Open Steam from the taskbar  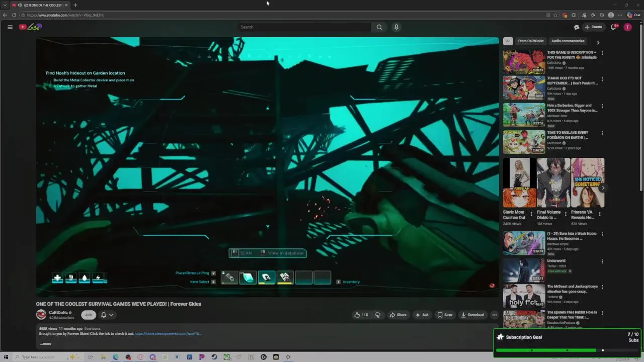(x=214, y=357)
